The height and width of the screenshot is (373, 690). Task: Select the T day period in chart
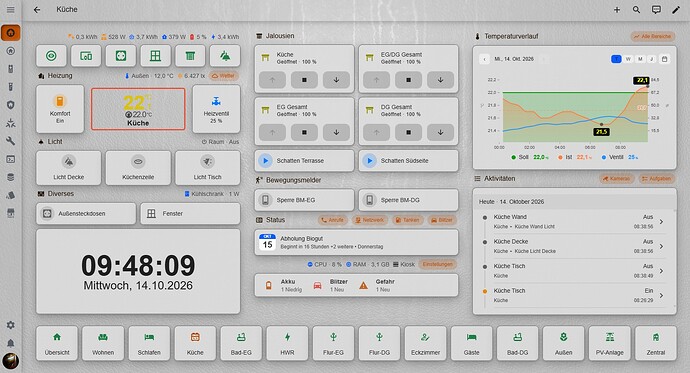pyautogui.click(x=616, y=59)
